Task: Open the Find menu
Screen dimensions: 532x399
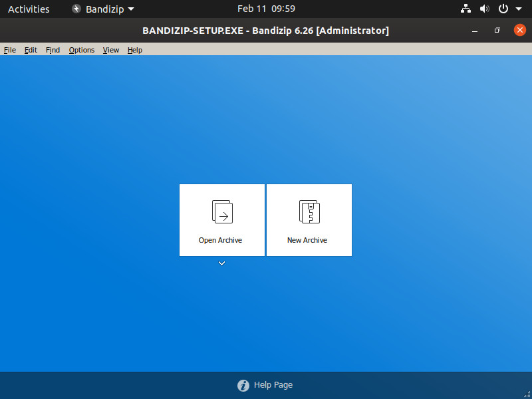Action: click(53, 50)
